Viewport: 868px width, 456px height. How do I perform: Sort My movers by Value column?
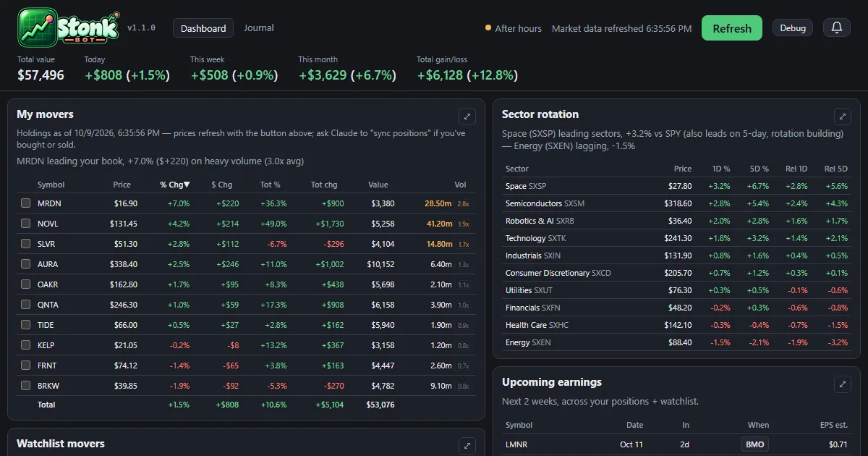click(x=378, y=185)
